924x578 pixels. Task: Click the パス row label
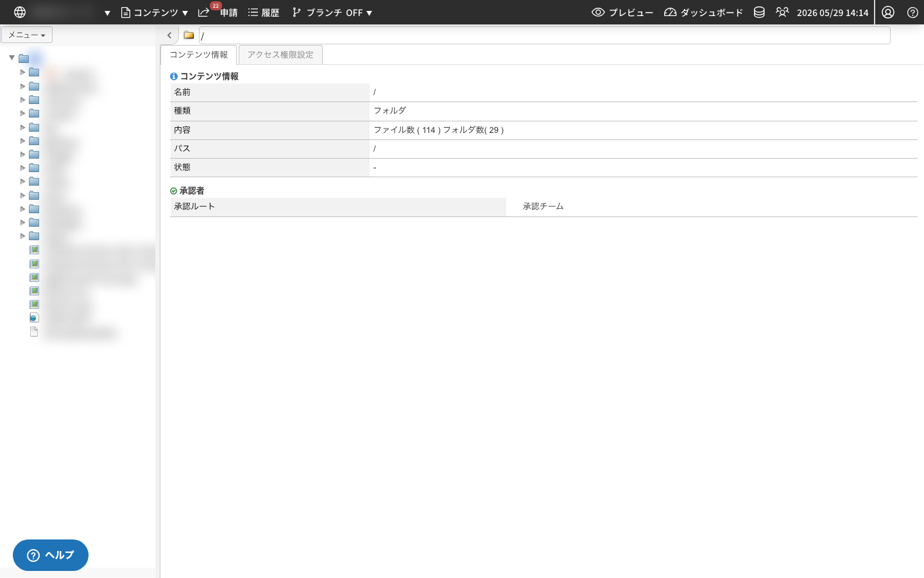coord(182,148)
